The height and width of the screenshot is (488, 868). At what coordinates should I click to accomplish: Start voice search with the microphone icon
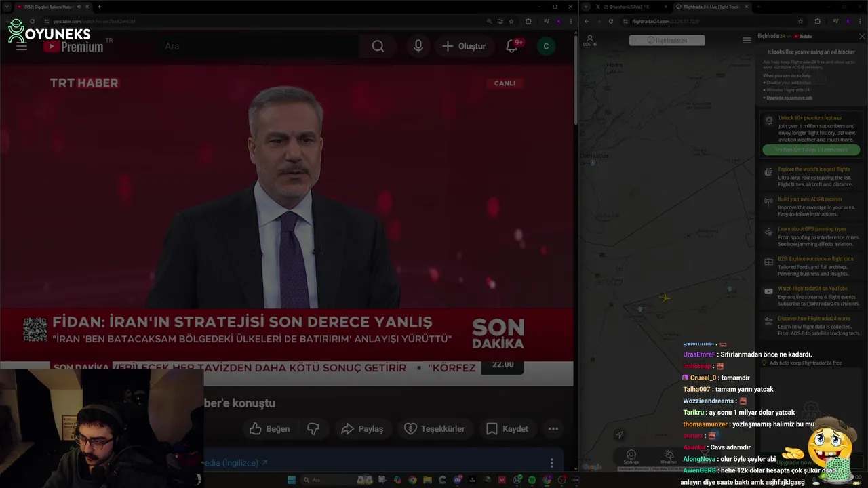coord(418,46)
